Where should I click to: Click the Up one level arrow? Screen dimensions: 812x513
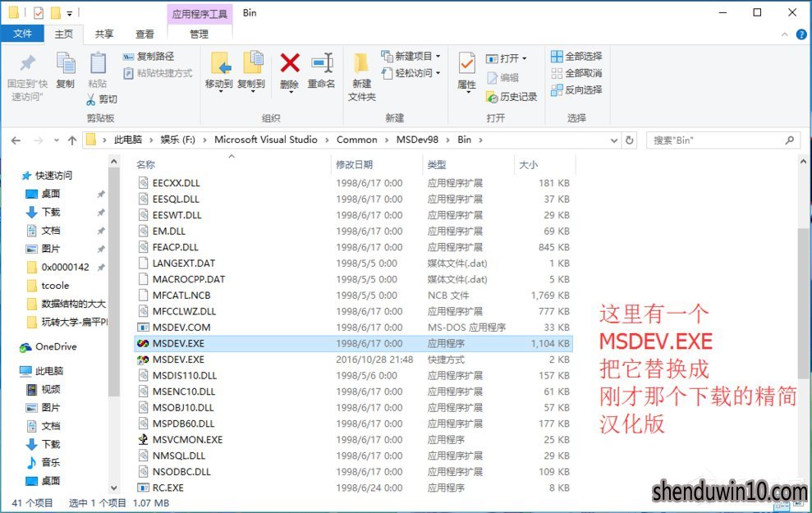coord(72,140)
